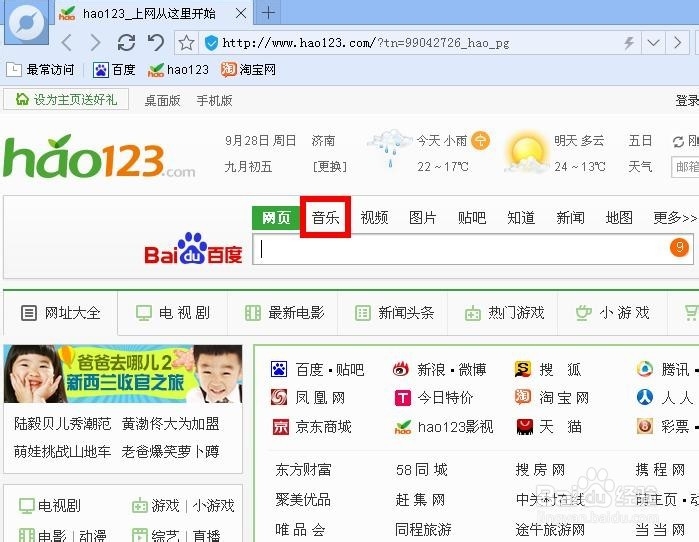
Task: Switch to 桌面版 version
Action: [x=162, y=101]
